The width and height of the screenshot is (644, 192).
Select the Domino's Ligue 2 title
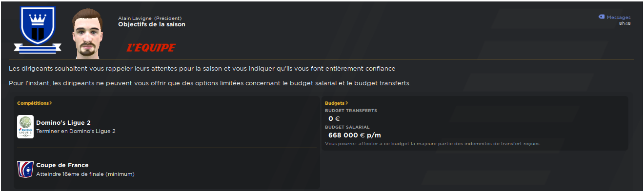pyautogui.click(x=63, y=123)
